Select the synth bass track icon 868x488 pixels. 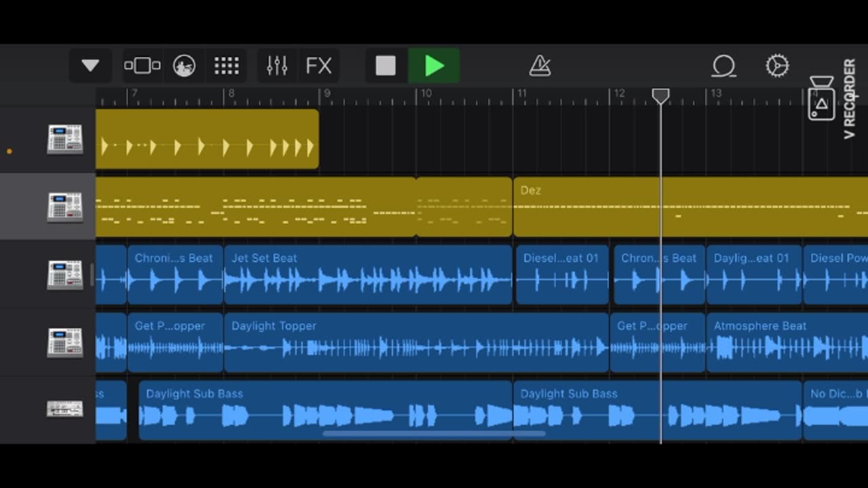(65, 409)
